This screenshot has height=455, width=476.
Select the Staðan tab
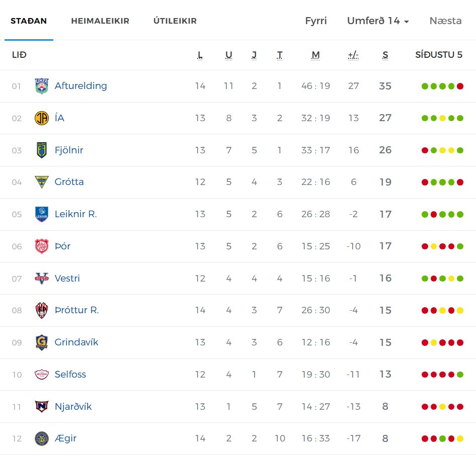tap(29, 21)
